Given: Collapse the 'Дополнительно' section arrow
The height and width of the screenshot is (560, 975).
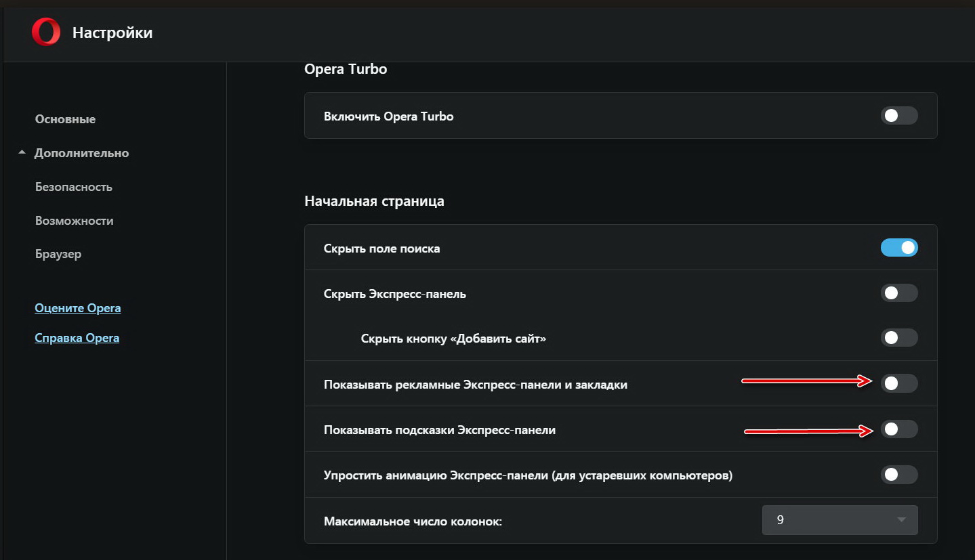Looking at the screenshot, I should [x=22, y=152].
